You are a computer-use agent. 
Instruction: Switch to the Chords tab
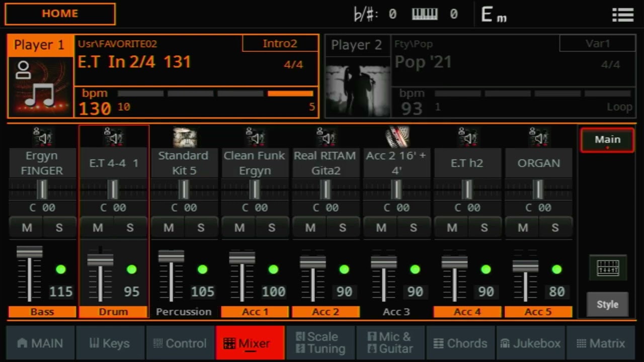click(x=460, y=343)
